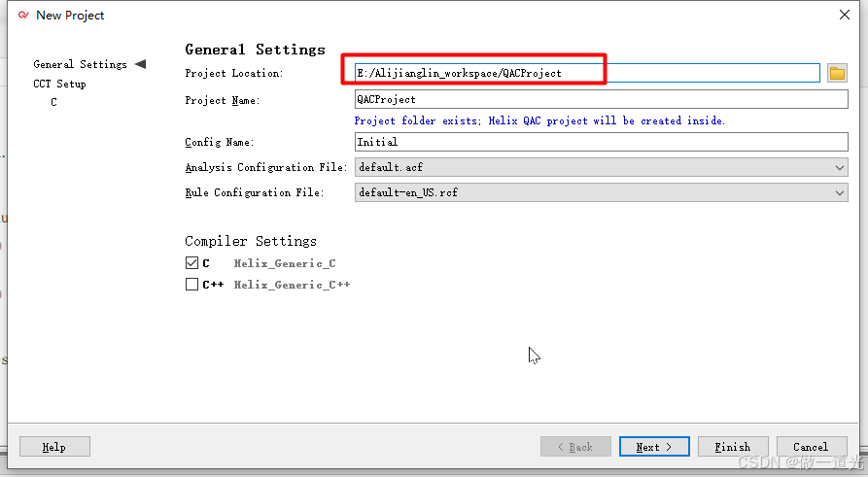Click the Cancel button

pyautogui.click(x=812, y=447)
